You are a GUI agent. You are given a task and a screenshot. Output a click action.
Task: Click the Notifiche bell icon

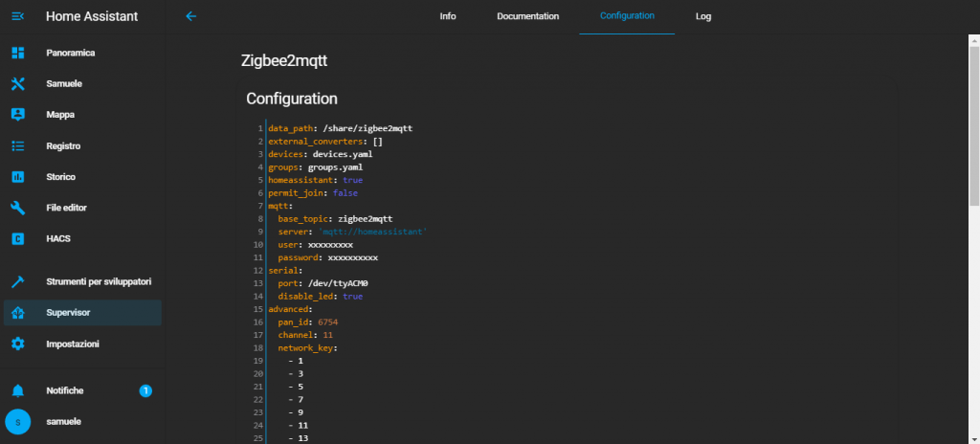pyautogui.click(x=18, y=390)
